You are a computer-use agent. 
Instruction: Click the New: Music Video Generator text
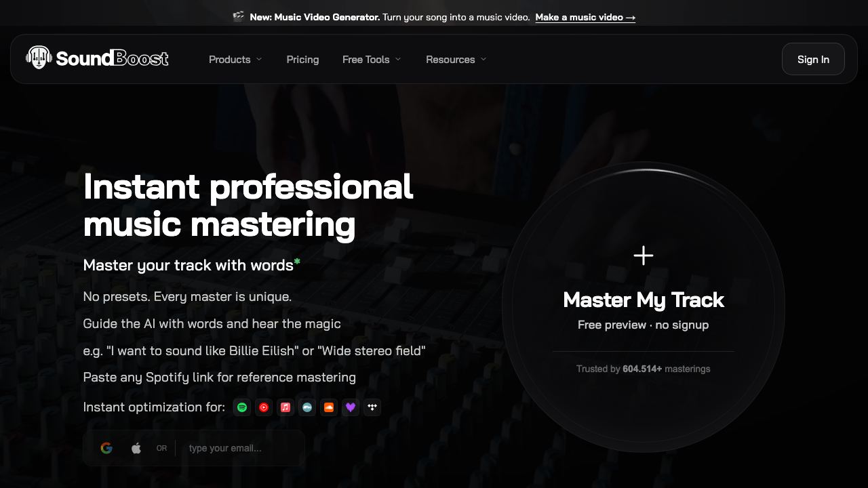tap(315, 17)
